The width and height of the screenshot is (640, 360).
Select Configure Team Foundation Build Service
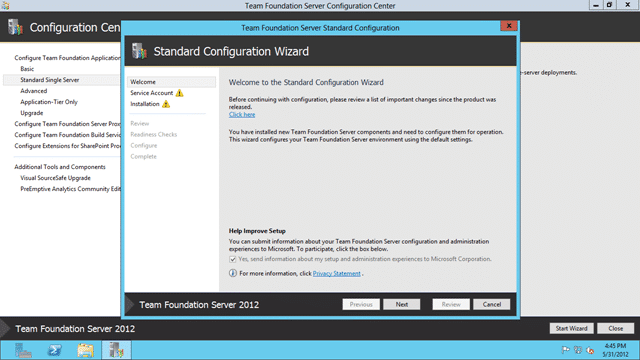67,135
